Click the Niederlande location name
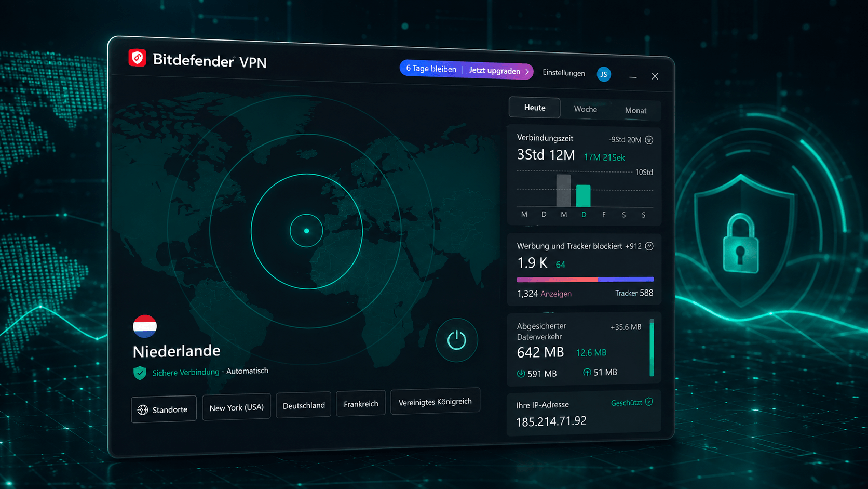The image size is (868, 489). 177,351
